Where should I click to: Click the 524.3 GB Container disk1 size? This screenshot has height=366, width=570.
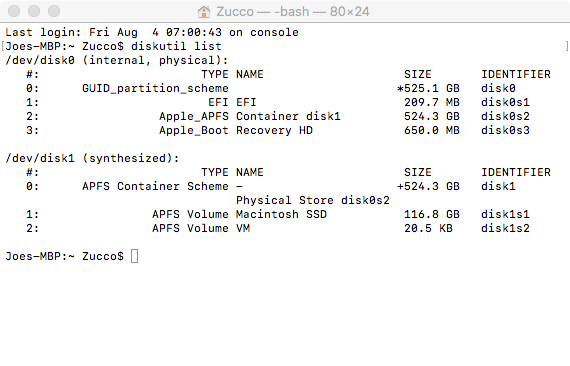coord(432,116)
